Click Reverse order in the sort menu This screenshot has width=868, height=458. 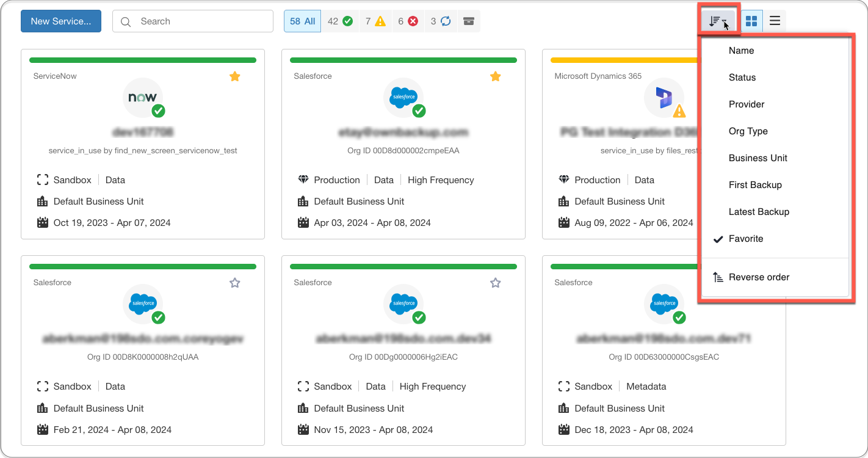tap(775, 277)
